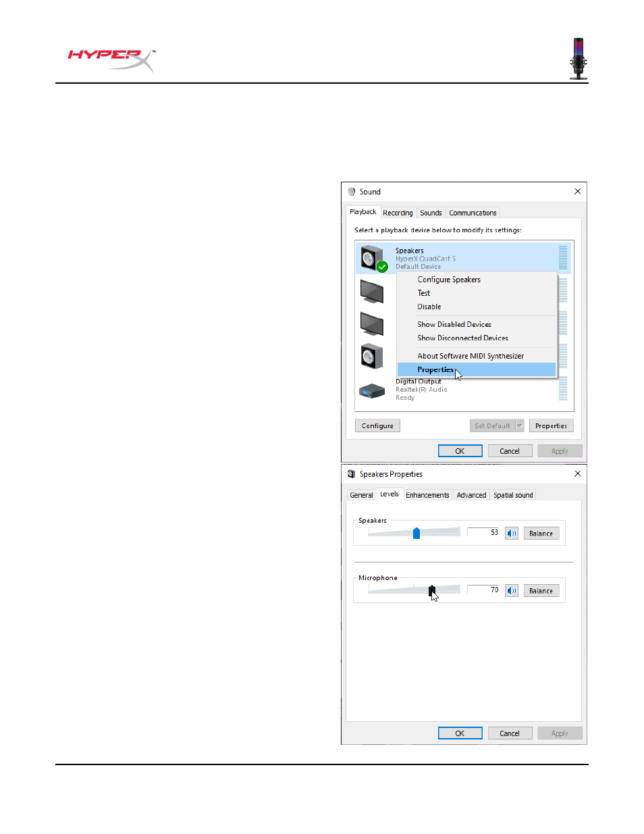Open the Advanced tab
Viewport: 644px width, 834px height.
click(471, 495)
